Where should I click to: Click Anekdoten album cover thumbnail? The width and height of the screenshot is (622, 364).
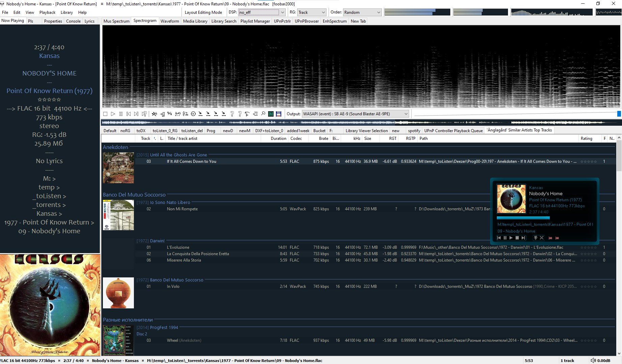pyautogui.click(x=118, y=168)
